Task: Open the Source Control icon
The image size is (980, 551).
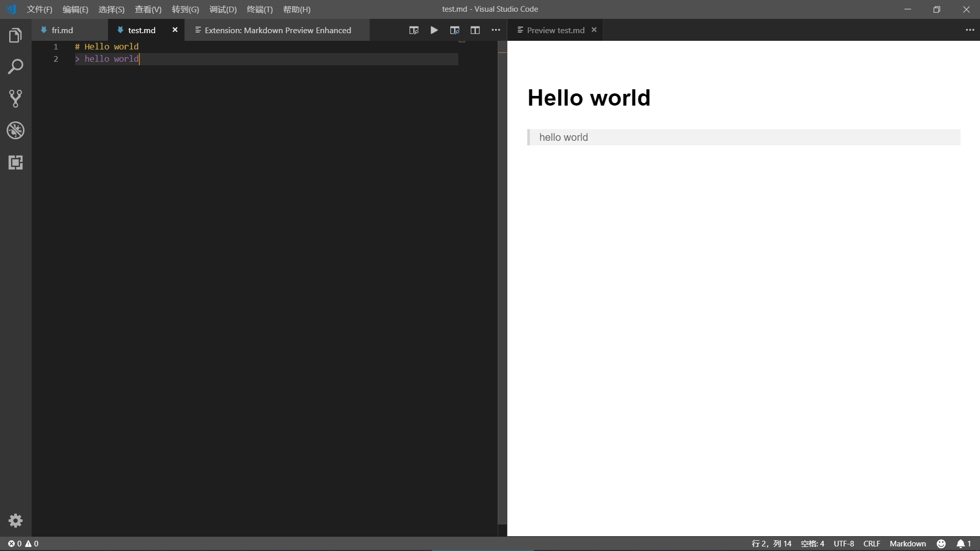Action: [15, 98]
